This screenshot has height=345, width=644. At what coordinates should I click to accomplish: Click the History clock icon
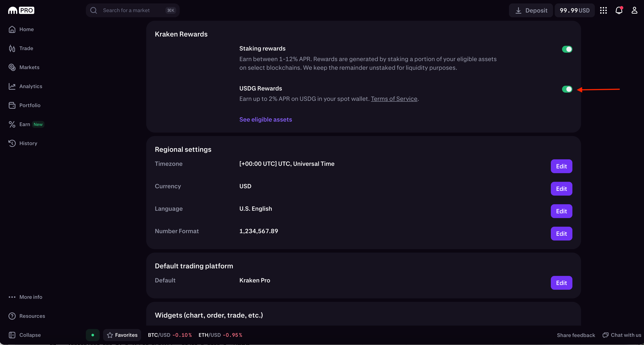tap(12, 143)
